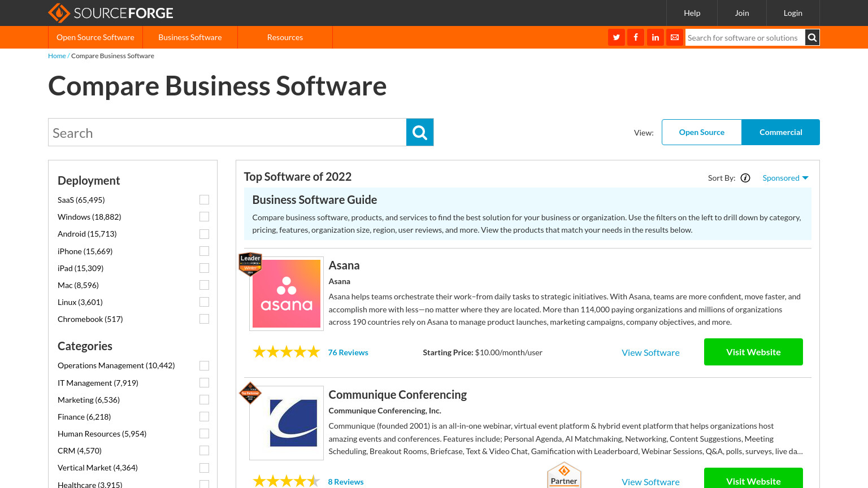Image resolution: width=868 pixels, height=488 pixels.
Task: Open the LinkedIn share icon
Action: click(x=656, y=37)
